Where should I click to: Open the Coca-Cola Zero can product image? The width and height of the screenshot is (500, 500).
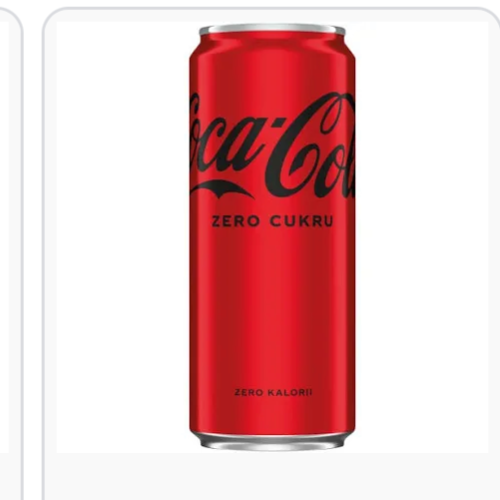(x=272, y=237)
